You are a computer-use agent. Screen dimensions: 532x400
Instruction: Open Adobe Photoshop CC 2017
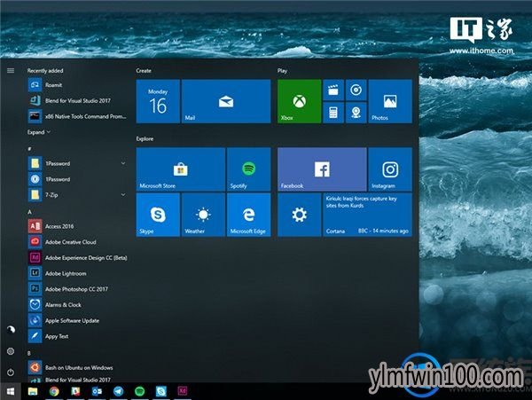tap(77, 289)
